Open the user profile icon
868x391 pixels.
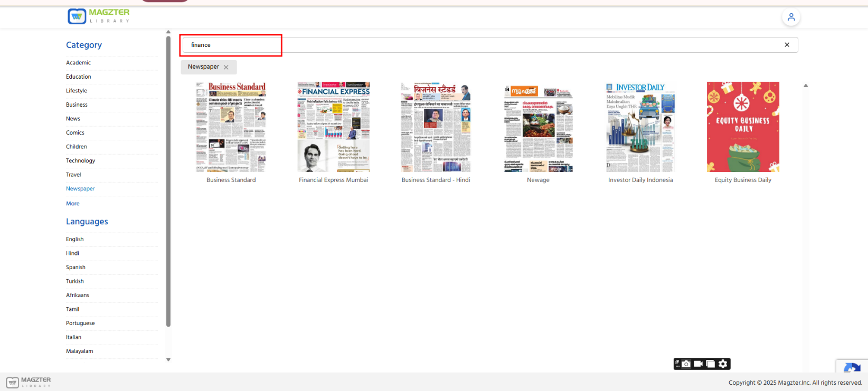coord(791,17)
